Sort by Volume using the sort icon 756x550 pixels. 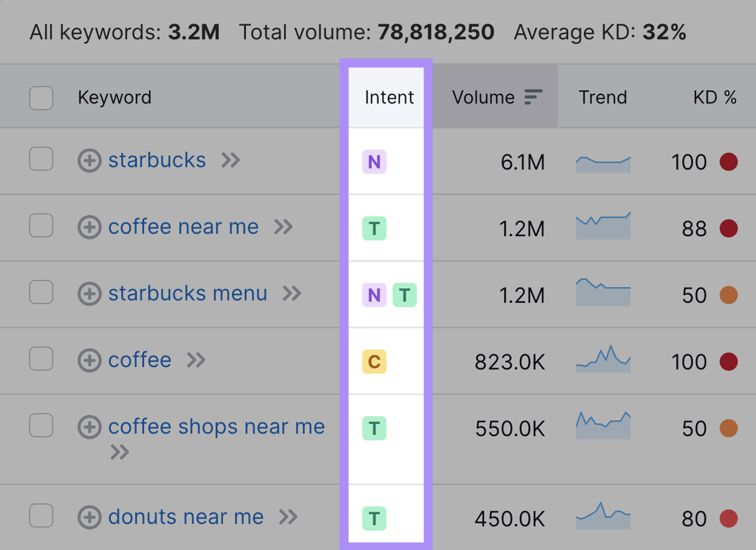click(x=533, y=96)
